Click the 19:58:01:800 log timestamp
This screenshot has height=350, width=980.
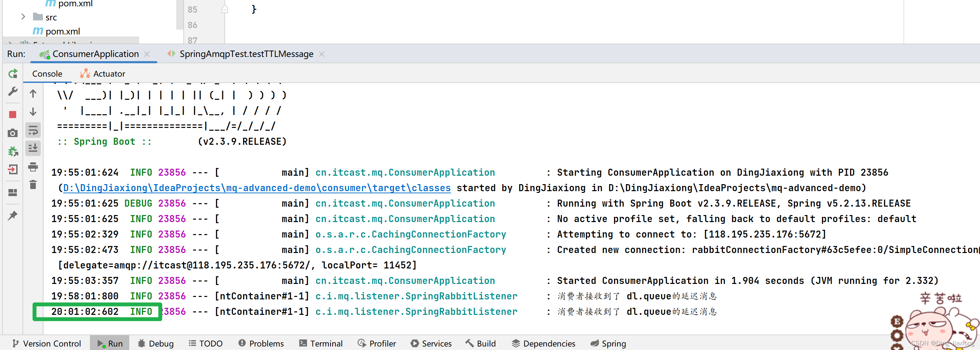(85, 296)
